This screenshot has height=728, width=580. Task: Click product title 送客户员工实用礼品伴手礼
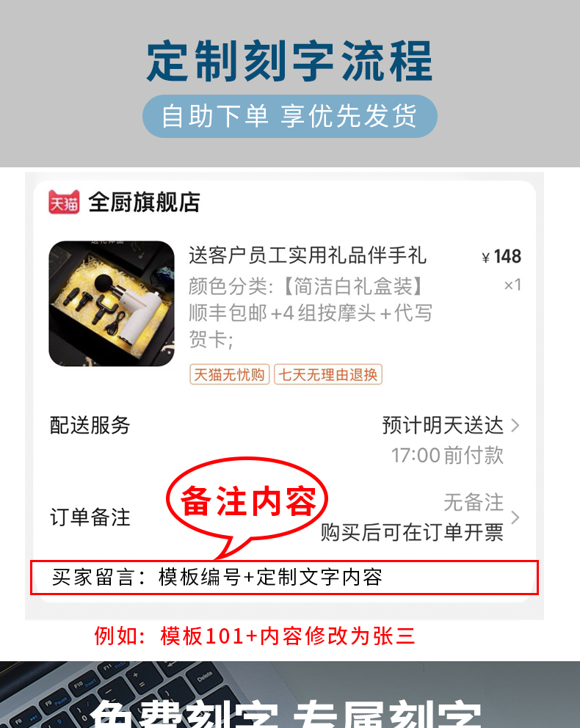coord(308,256)
